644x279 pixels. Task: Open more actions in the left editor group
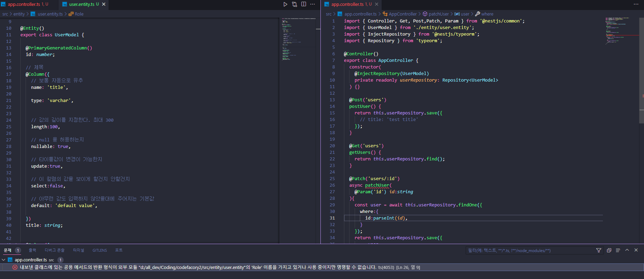click(312, 4)
